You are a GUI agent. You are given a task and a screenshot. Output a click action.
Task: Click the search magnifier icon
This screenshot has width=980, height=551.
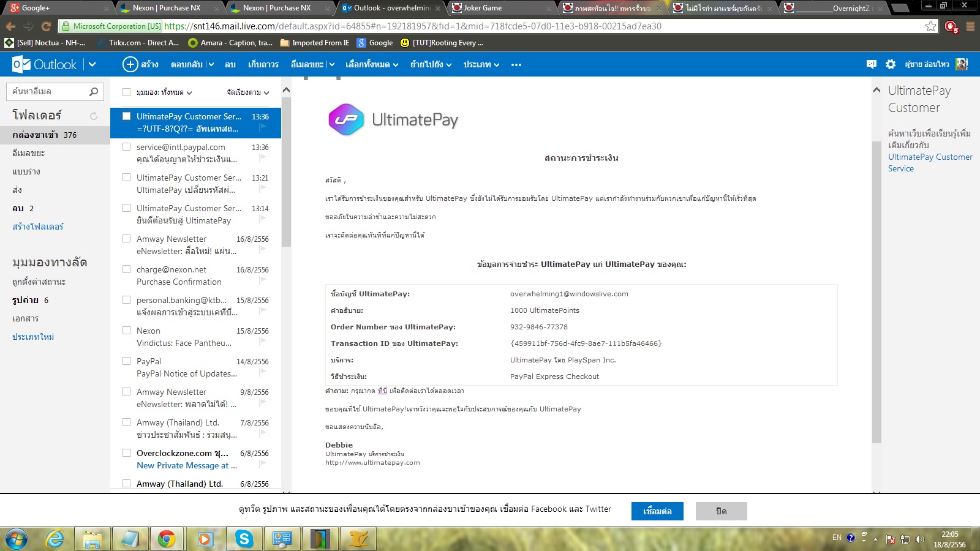[x=94, y=92]
